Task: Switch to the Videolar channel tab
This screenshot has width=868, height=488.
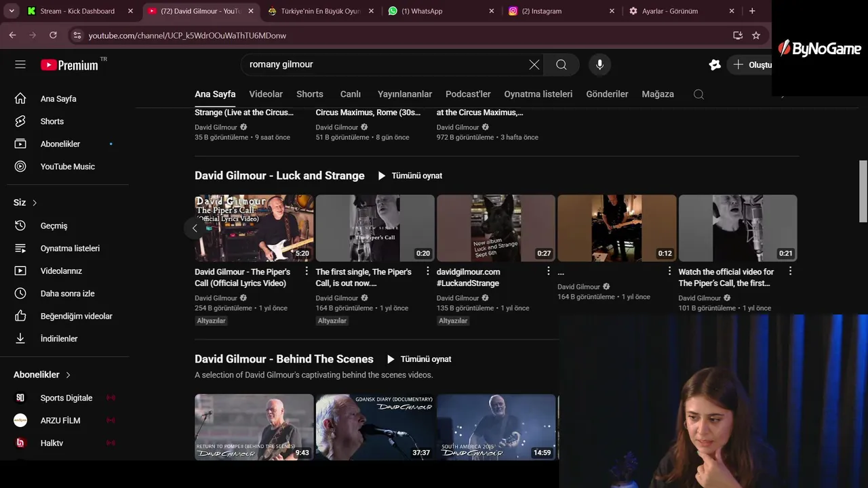Action: (x=266, y=94)
